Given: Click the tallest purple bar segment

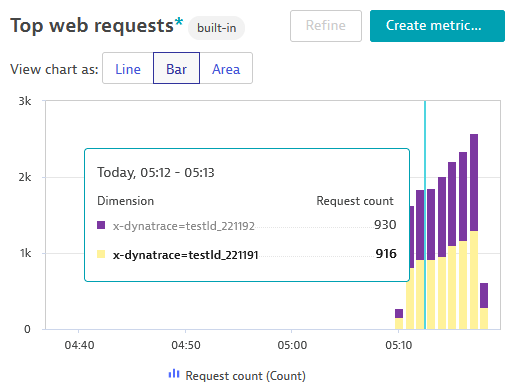Looking at the screenshot, I should pos(474,183).
